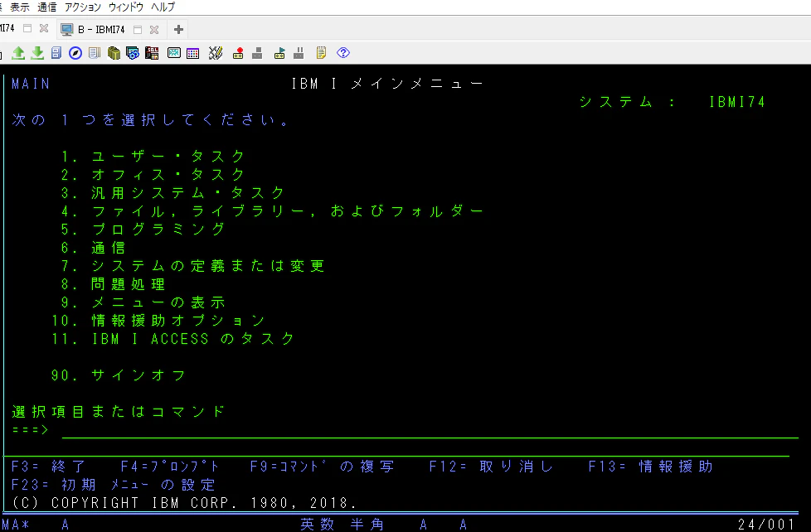Click menu option 9 メニューの表示
This screenshot has height=532, width=811.
click(143, 302)
